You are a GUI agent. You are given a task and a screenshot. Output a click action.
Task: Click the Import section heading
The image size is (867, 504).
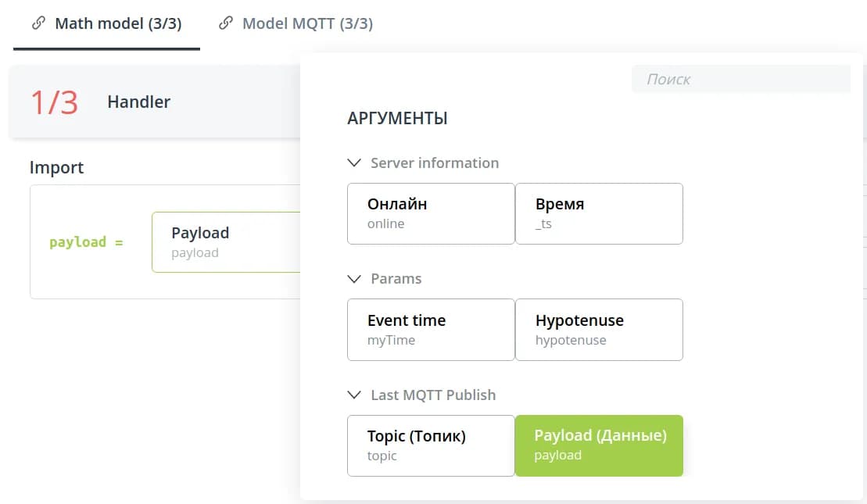point(56,167)
